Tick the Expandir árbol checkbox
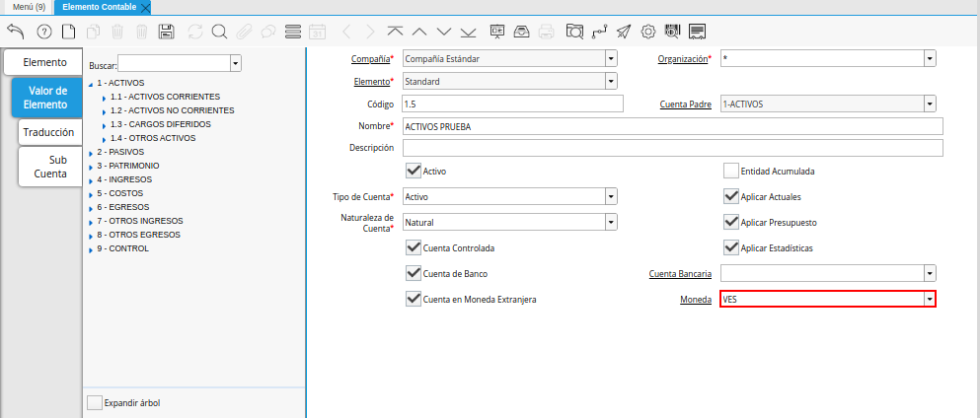Image resolution: width=980 pixels, height=418 pixels. [x=95, y=402]
